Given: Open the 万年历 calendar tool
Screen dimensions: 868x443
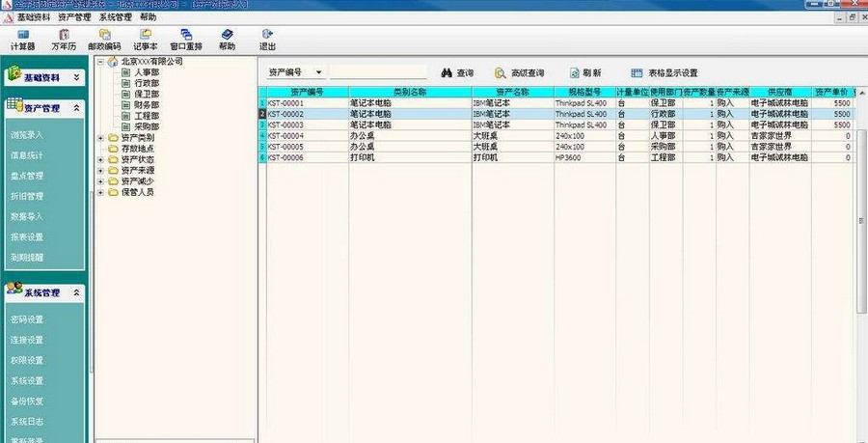Looking at the screenshot, I should point(64,40).
